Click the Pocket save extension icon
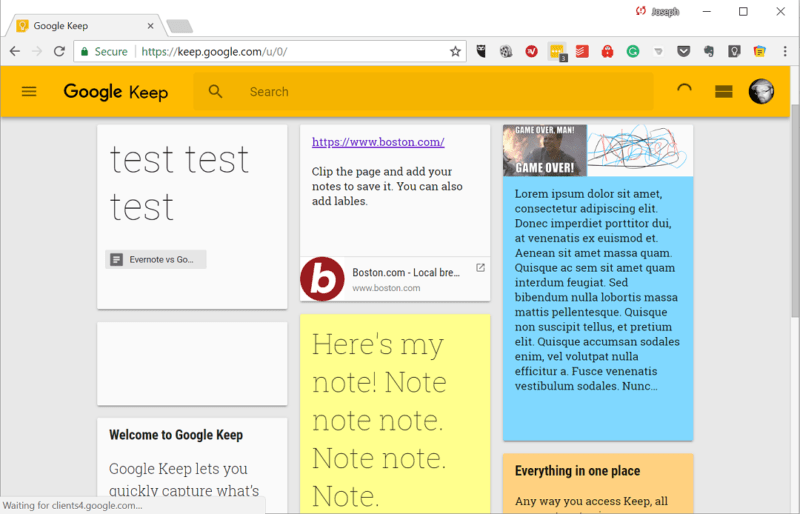This screenshot has height=514, width=800. click(x=684, y=51)
